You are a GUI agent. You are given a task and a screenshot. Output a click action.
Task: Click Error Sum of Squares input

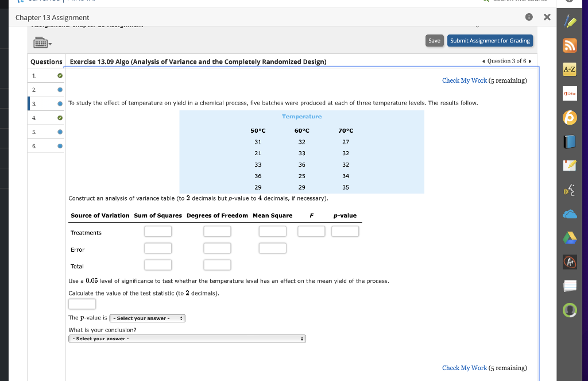158,248
